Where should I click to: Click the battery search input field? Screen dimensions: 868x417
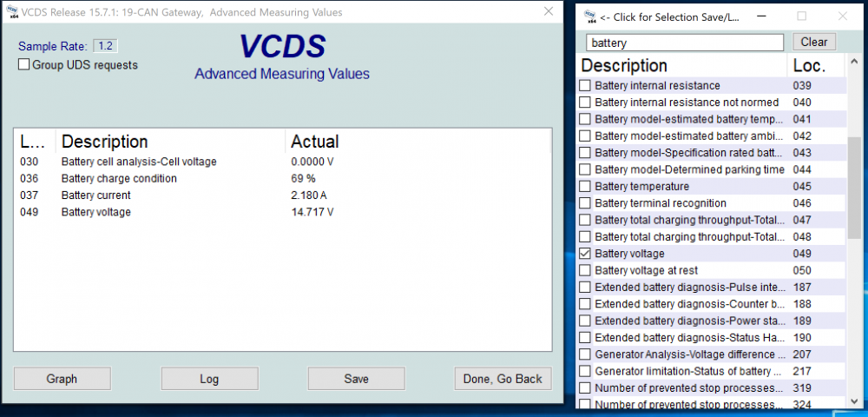pos(686,43)
